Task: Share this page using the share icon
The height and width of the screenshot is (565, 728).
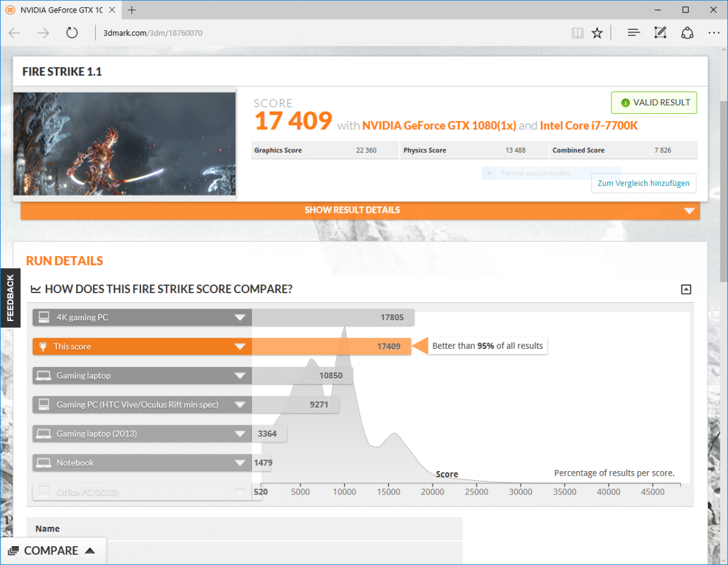Action: tap(687, 33)
